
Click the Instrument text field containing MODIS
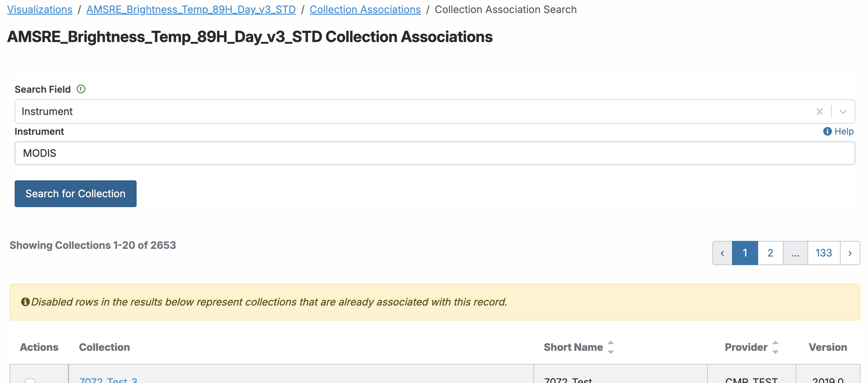(435, 153)
